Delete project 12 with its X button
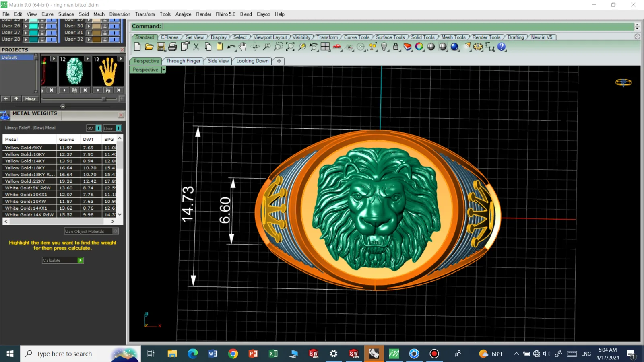The image size is (644, 362). 85,90
